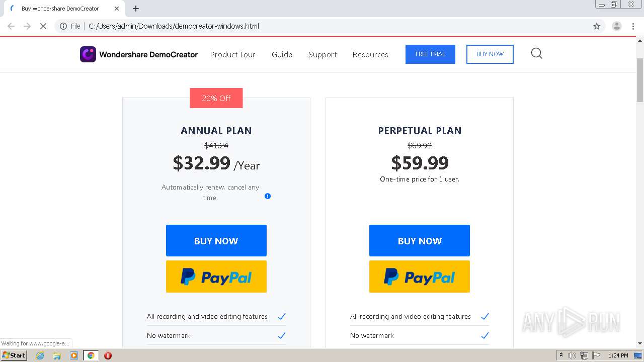Viewport: 644px width, 362px height.
Task: Click the FREE TRIAL button
Action: (430, 54)
